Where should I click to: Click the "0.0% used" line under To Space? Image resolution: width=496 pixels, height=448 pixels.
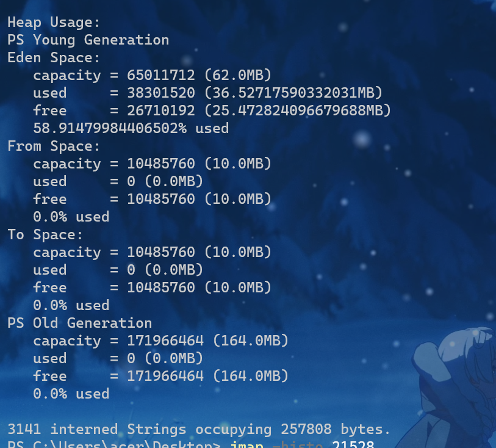click(x=71, y=305)
